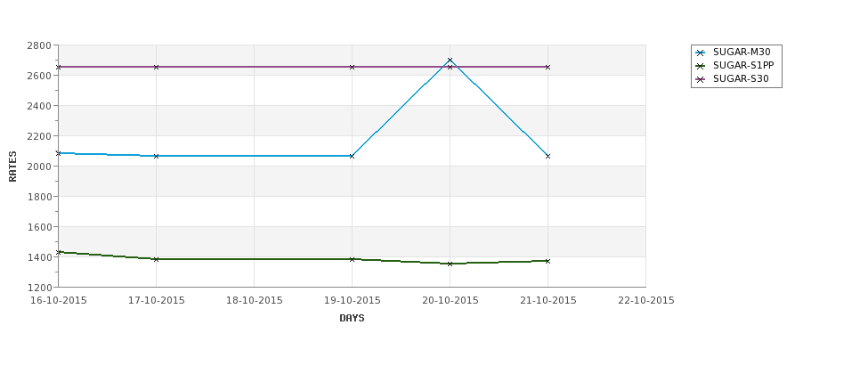Click the SUGAR-S1PP legend label
The image size is (868, 382).
click(x=743, y=66)
